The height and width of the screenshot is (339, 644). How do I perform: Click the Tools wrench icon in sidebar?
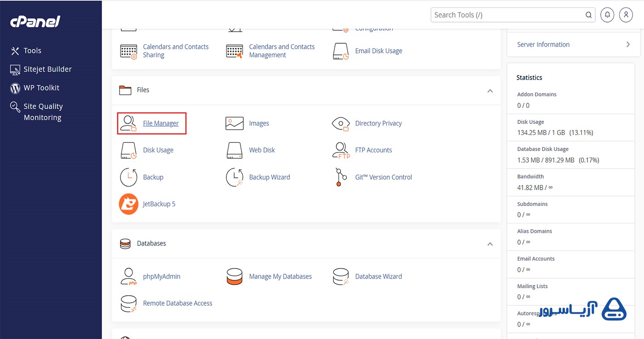(x=15, y=51)
